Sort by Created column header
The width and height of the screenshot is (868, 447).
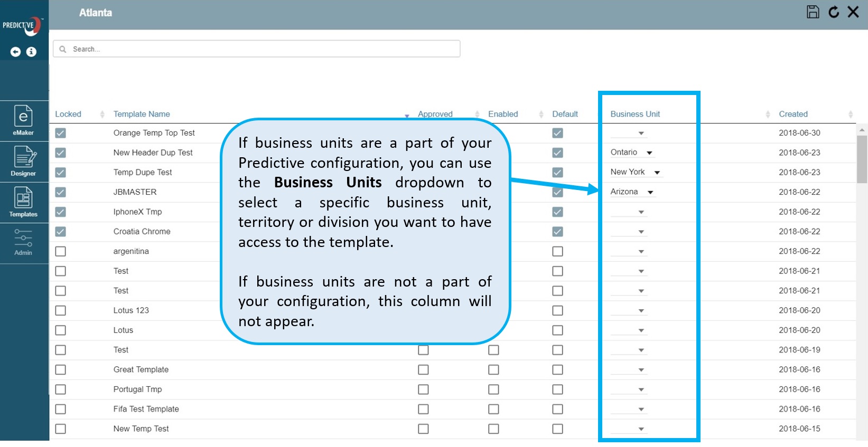(793, 114)
